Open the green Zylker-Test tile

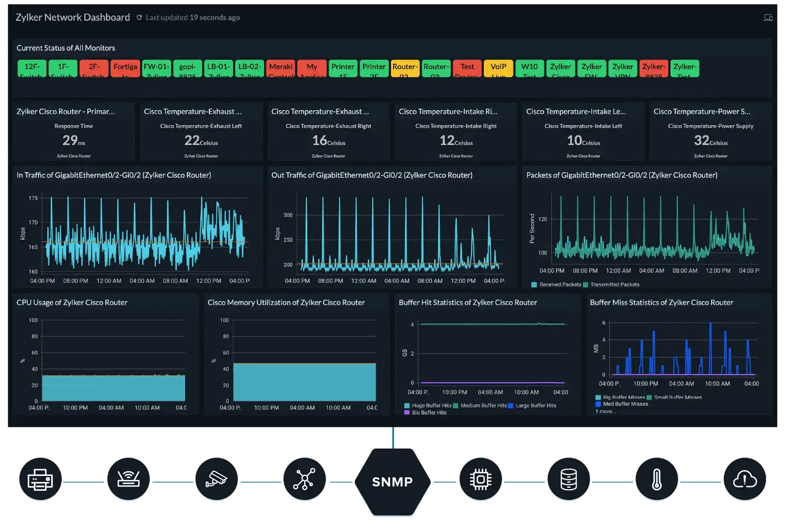(x=685, y=69)
